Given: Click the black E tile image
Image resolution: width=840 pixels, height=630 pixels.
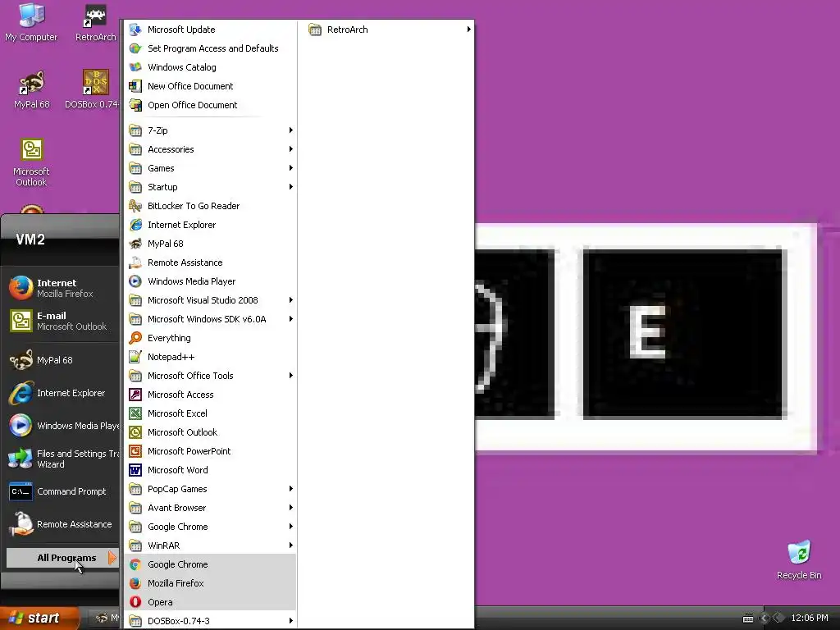Looking at the screenshot, I should [x=684, y=333].
